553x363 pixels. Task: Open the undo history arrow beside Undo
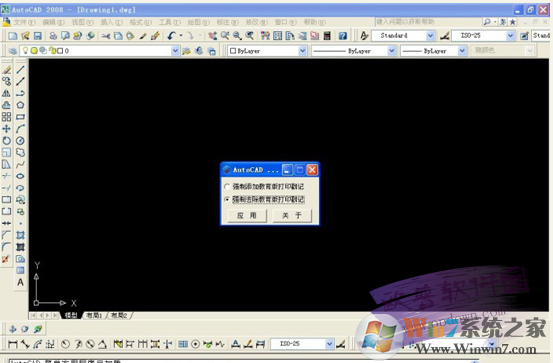pos(181,36)
